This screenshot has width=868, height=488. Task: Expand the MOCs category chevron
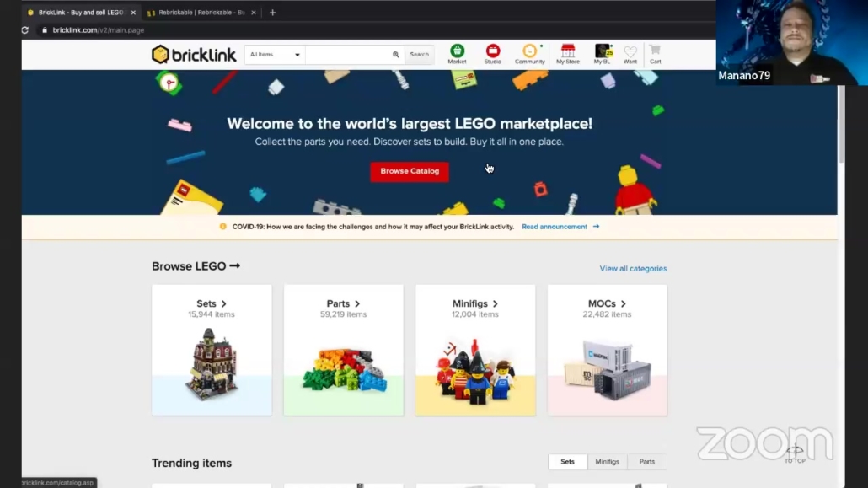click(623, 303)
